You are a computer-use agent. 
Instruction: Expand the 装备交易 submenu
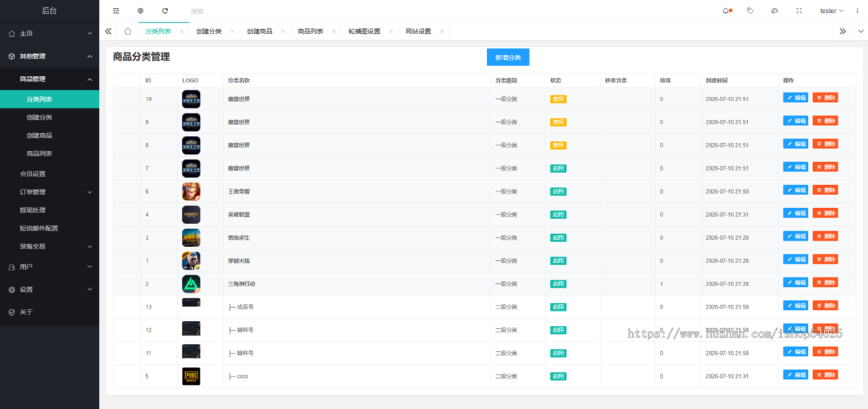[x=49, y=246]
